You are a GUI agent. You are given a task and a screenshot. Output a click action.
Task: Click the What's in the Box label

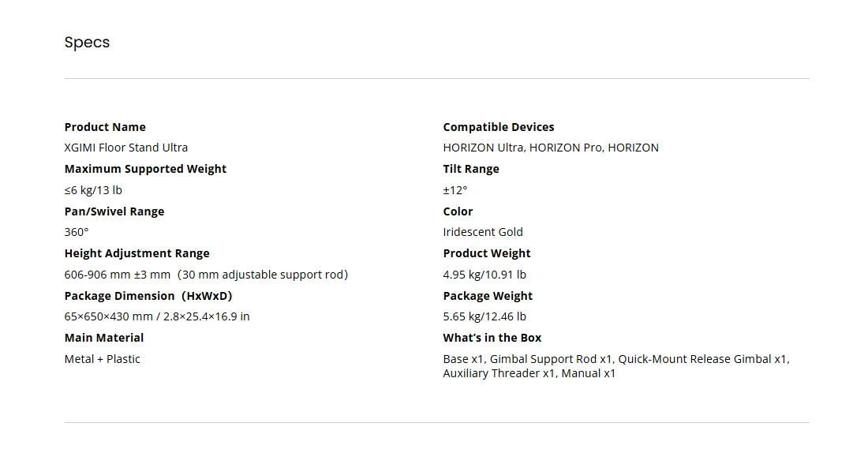pyautogui.click(x=492, y=338)
